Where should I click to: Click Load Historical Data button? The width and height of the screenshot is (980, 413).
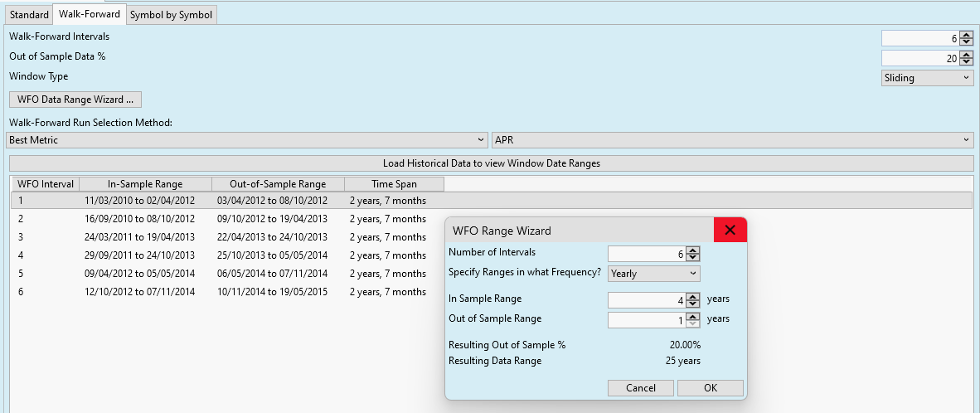pyautogui.click(x=491, y=163)
